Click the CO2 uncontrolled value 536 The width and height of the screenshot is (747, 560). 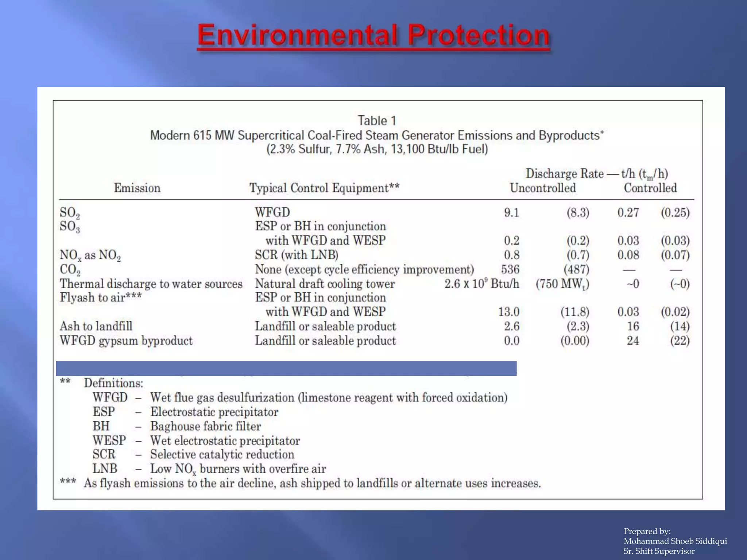click(510, 269)
